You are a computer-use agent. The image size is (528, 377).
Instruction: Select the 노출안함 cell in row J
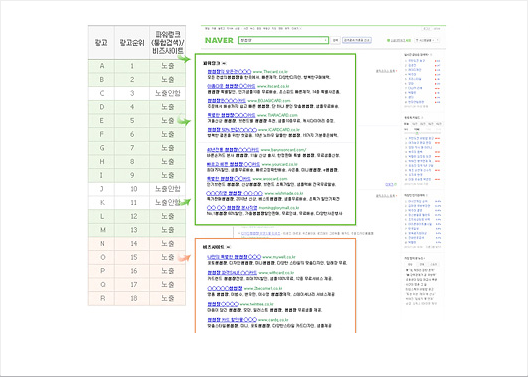(x=168, y=189)
